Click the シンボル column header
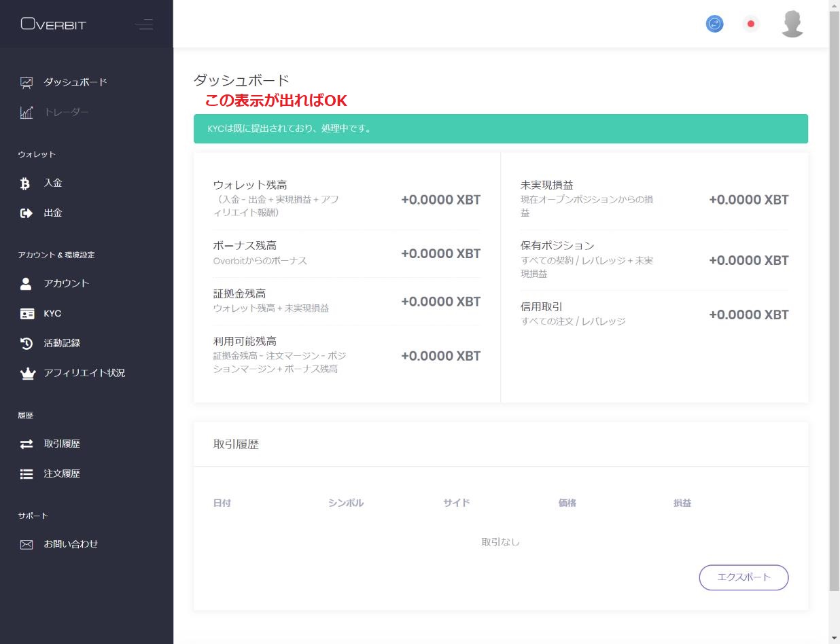 click(346, 503)
